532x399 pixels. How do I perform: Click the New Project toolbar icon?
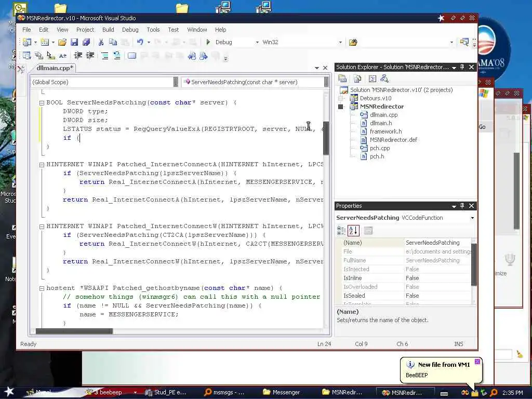pos(27,42)
